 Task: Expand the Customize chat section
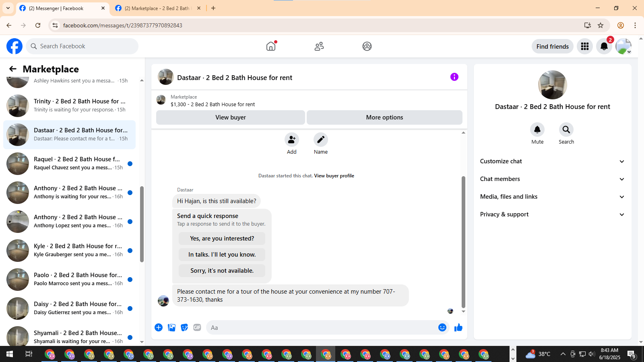pyautogui.click(x=552, y=161)
